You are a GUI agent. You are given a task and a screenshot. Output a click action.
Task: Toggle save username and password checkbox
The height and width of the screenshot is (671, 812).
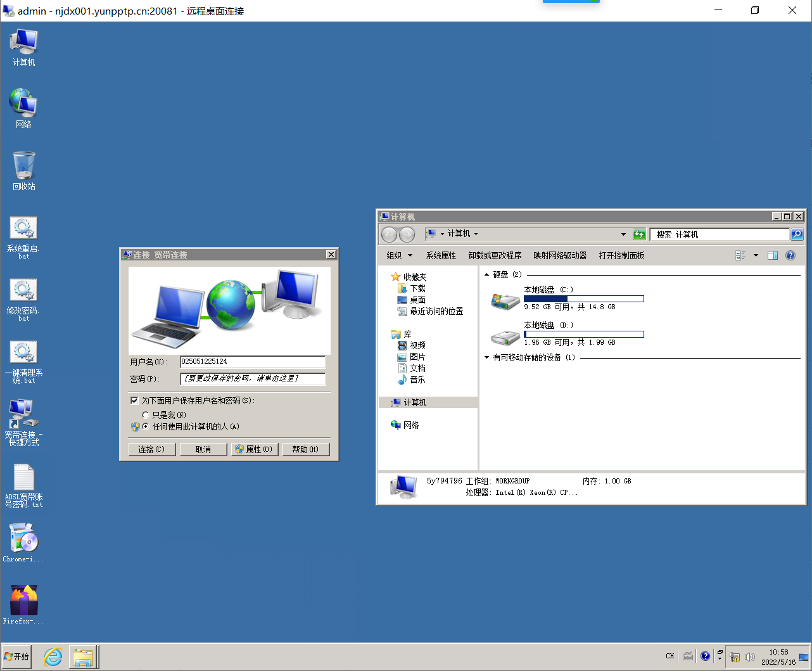[x=134, y=400]
